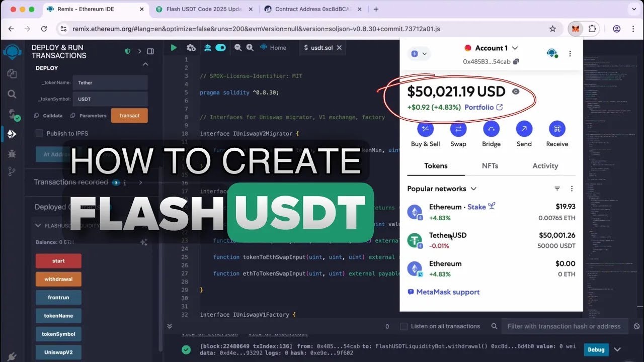
Task: Open token list three-dot menu
Action: click(572, 189)
